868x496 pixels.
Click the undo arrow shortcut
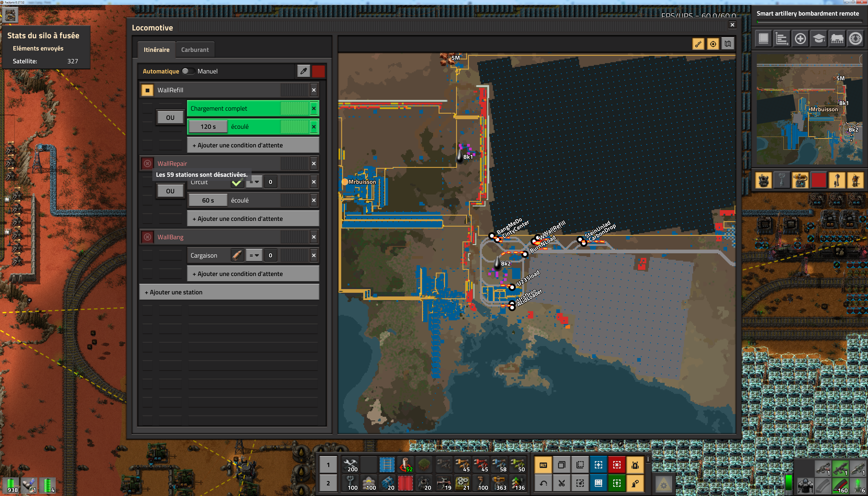[x=543, y=483]
